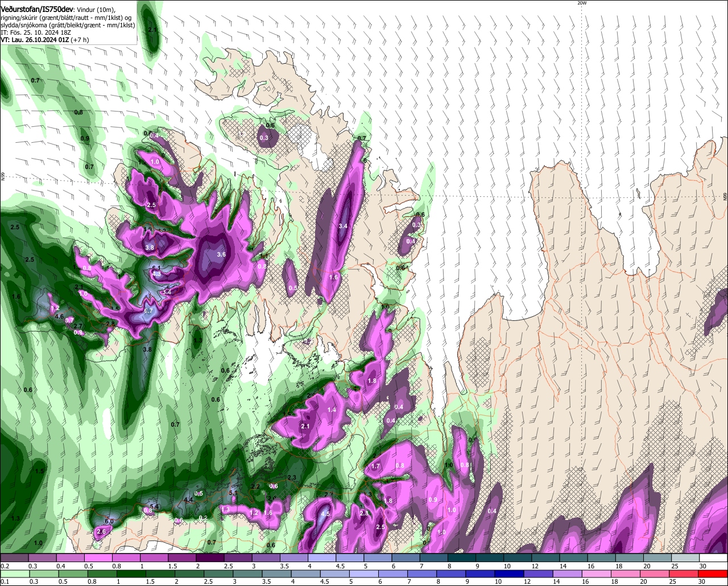This screenshot has width=728, height=586.
Task: Click the 4.3 precipitation value on map
Action: click(157, 274)
